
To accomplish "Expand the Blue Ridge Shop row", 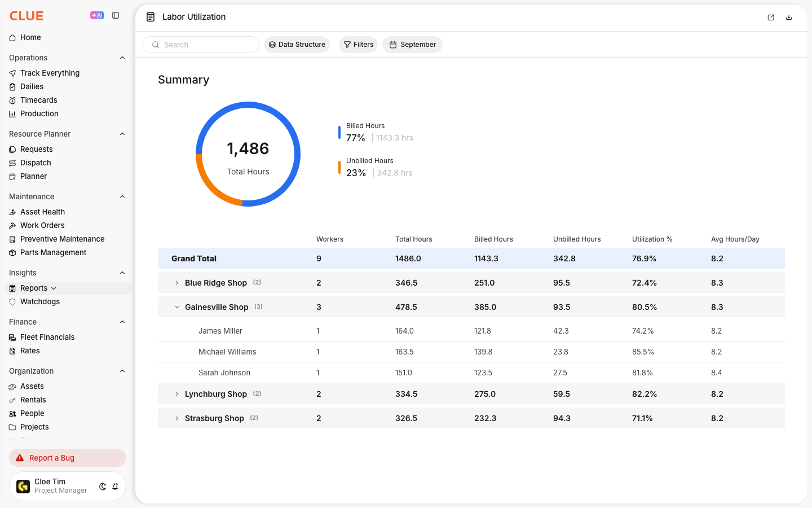I will 176,283.
